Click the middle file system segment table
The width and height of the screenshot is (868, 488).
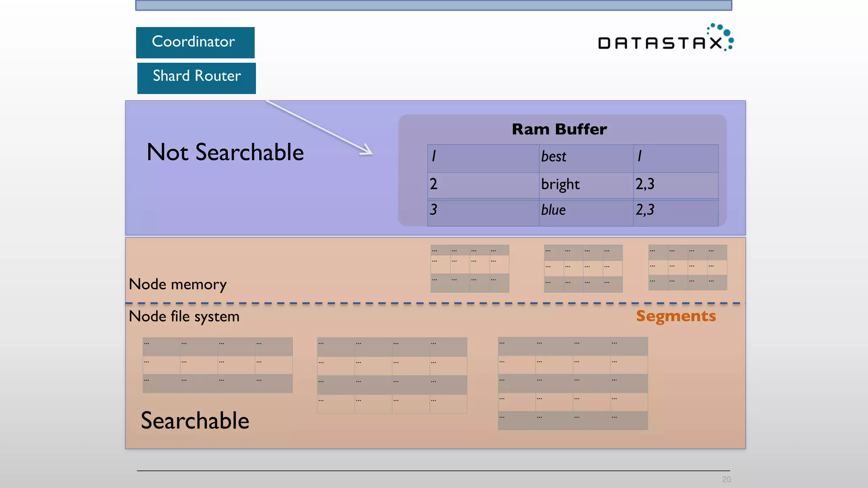392,375
